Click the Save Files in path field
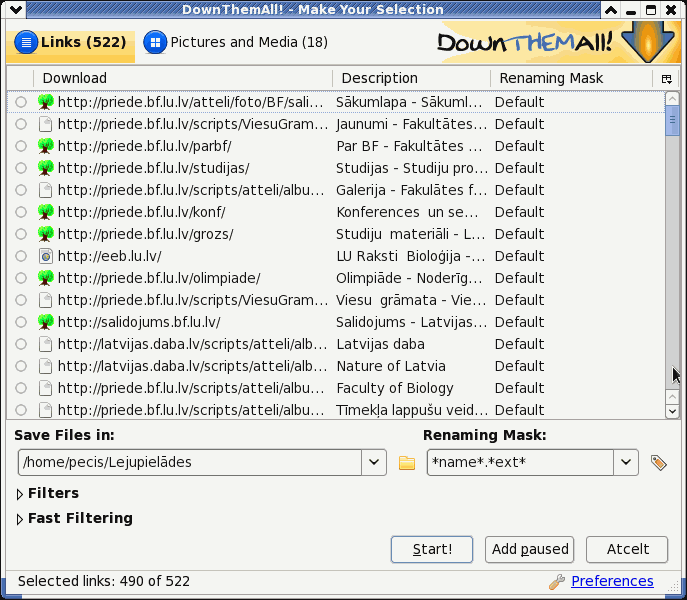 [x=190, y=462]
